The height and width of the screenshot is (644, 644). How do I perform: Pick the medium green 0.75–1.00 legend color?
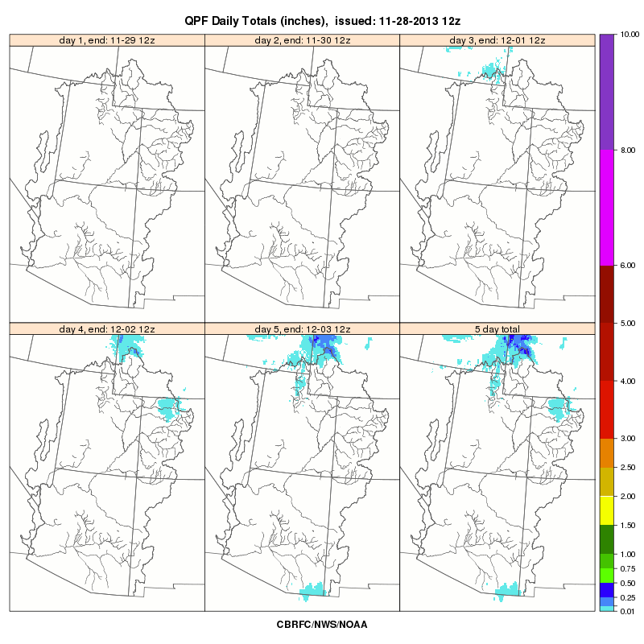click(607, 561)
